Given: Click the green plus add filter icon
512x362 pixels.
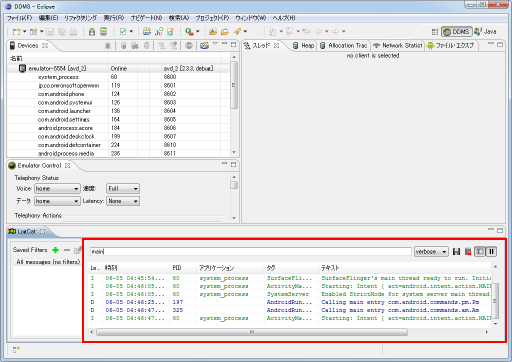Looking at the screenshot, I should point(56,250).
